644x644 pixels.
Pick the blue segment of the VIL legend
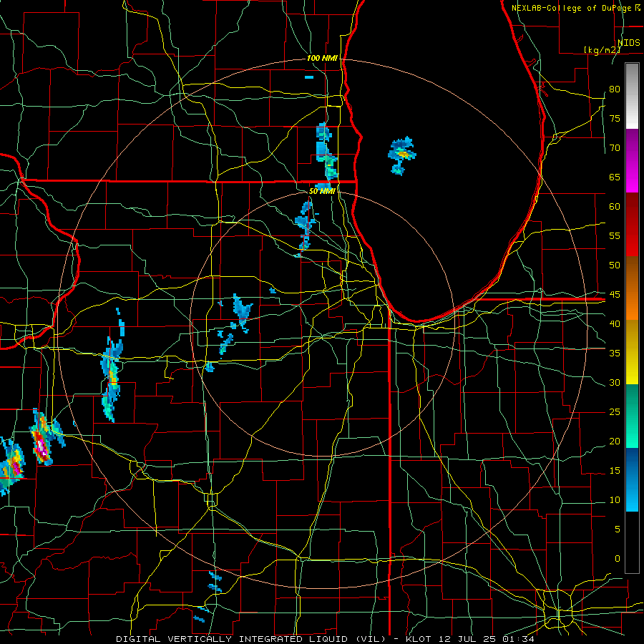pyautogui.click(x=632, y=479)
